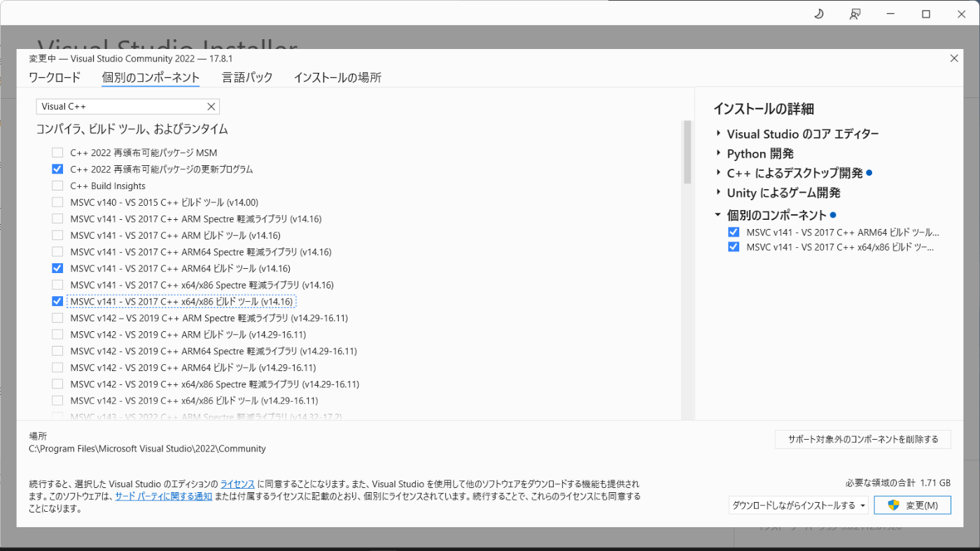Viewport: 980px width, 551px height.
Task: Click コンパイラ、ビルド ツール、およびランタイム heading
Action: coord(132,130)
